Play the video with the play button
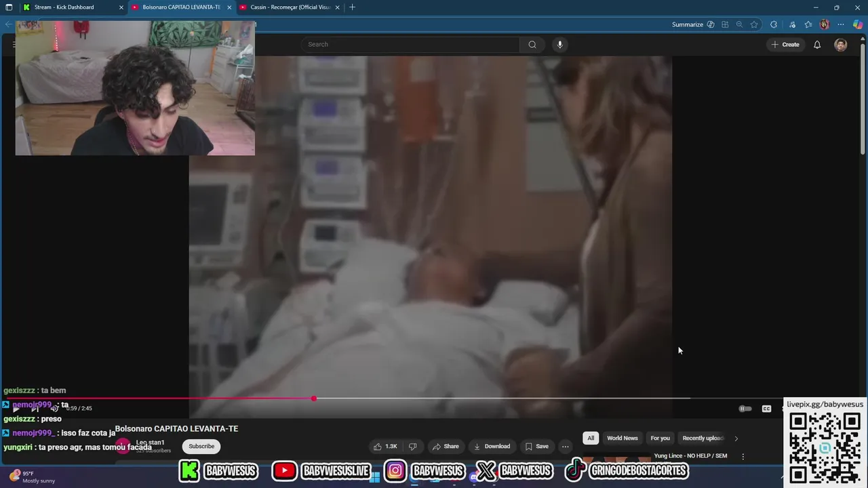The image size is (868, 488). click(16, 409)
